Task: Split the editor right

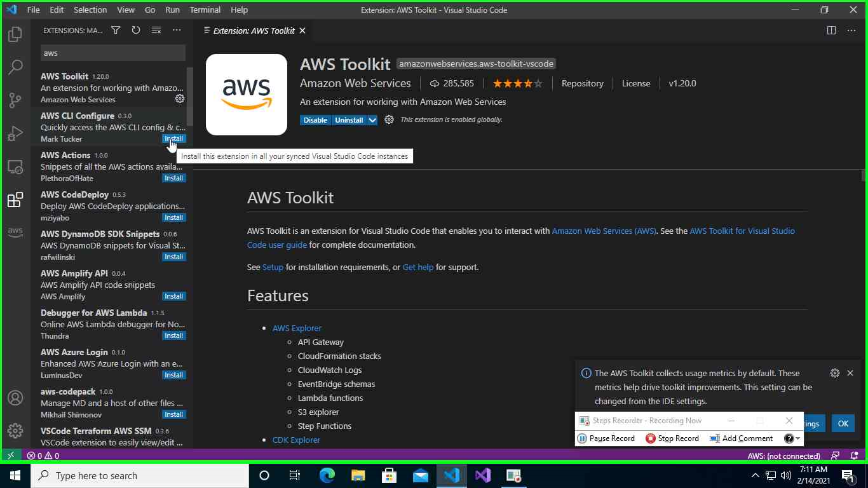Action: 831,30
